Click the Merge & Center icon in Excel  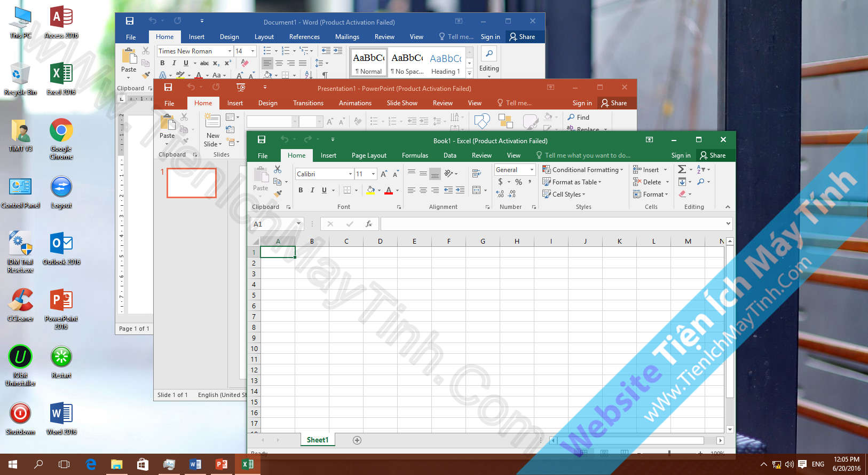477,190
